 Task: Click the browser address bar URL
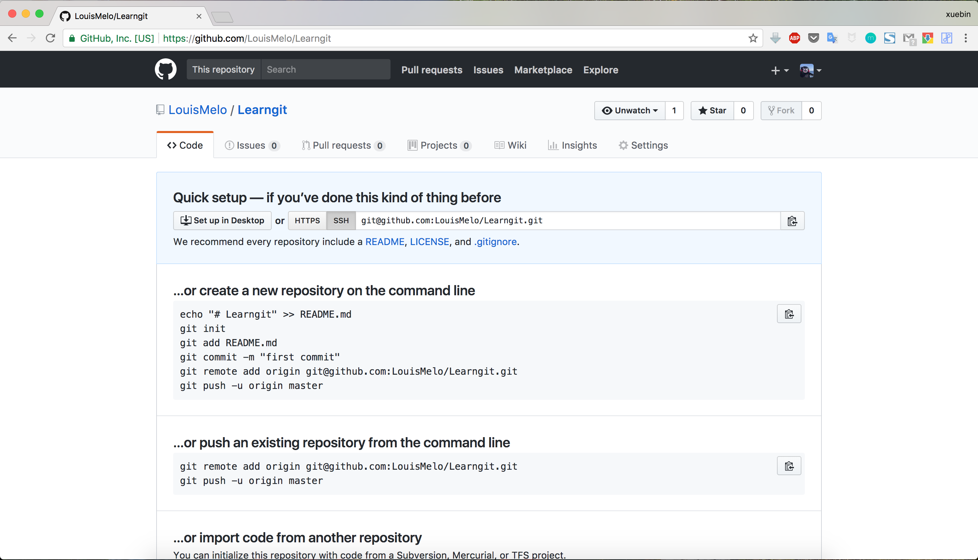click(247, 38)
